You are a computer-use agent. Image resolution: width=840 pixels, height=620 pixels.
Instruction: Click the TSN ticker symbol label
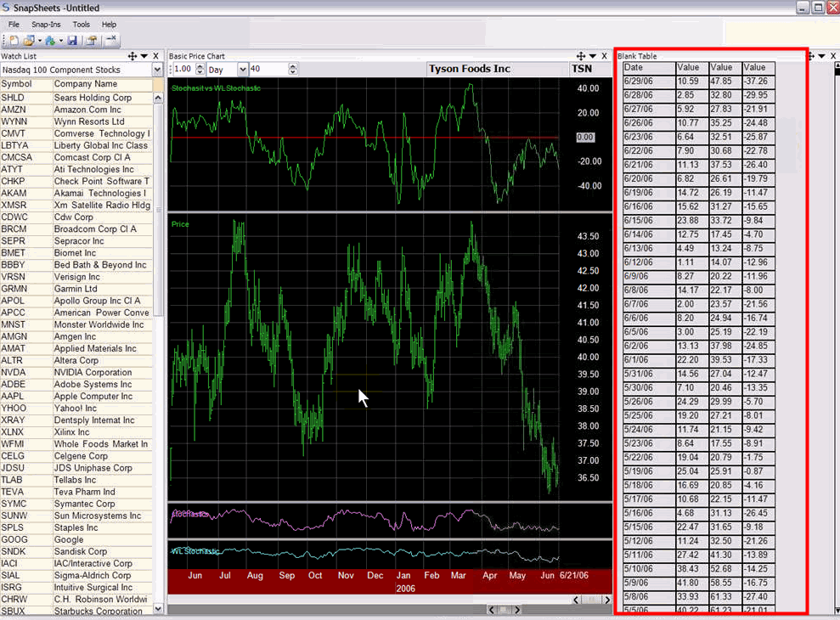point(582,69)
